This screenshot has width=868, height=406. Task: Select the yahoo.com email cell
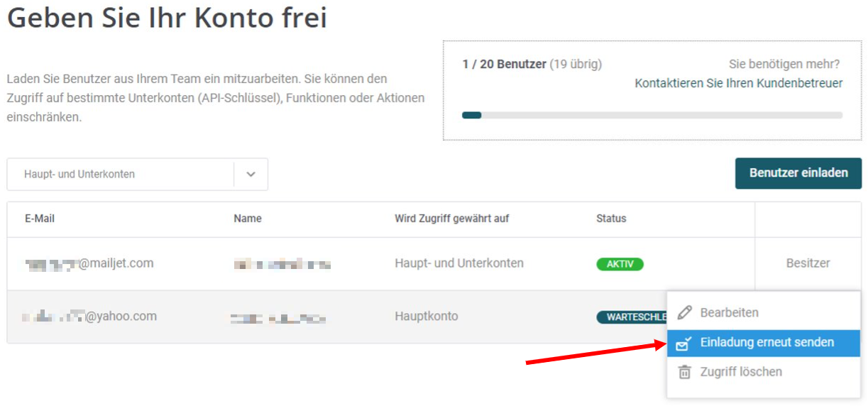[x=89, y=317]
